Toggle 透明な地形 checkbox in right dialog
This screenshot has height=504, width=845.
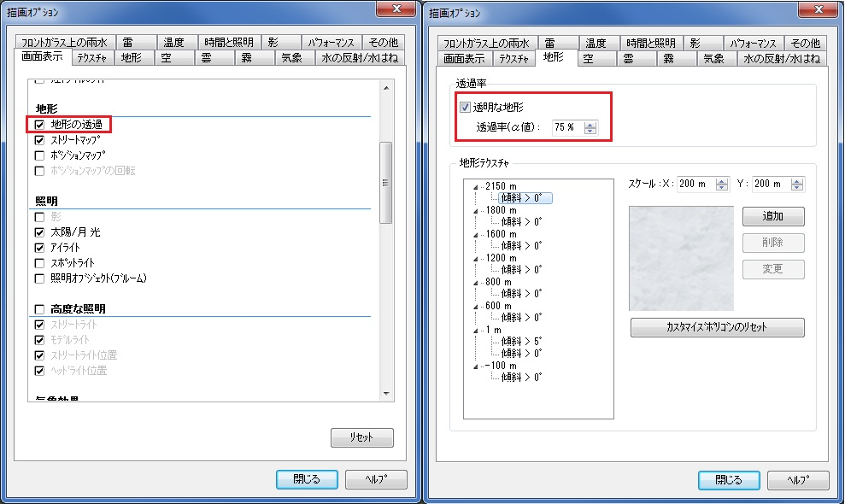[465, 107]
